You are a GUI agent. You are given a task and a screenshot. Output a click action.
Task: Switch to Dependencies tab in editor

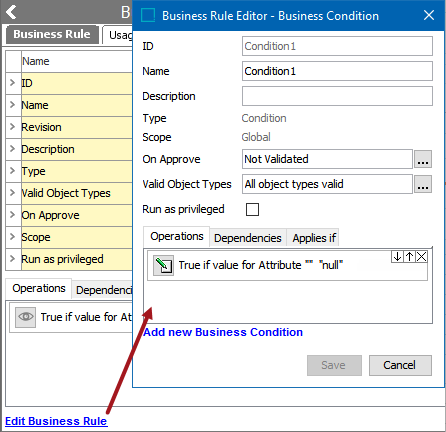[248, 238]
